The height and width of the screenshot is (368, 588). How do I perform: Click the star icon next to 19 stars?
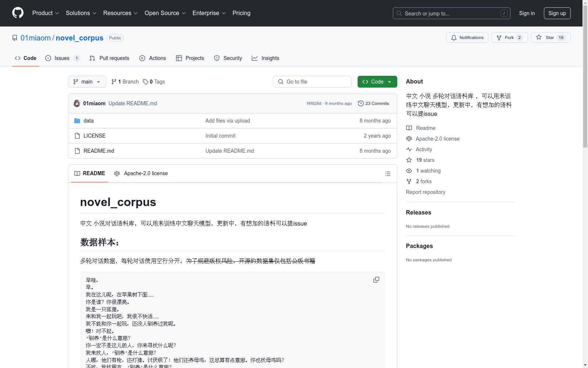tap(409, 160)
